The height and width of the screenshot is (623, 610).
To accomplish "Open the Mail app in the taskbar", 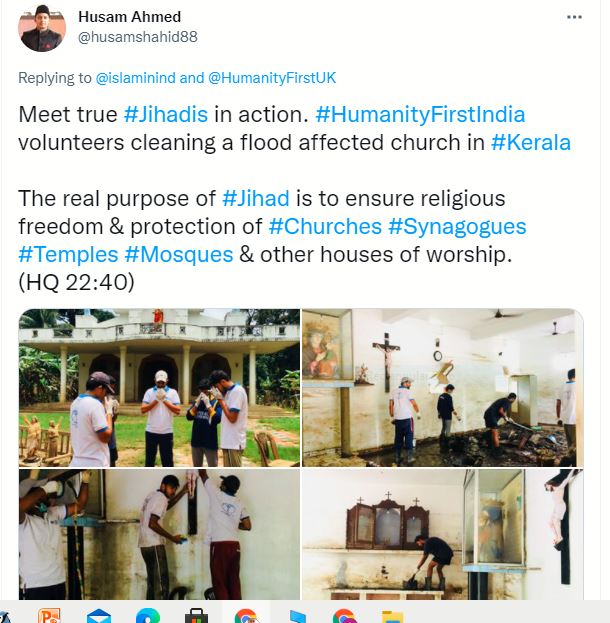I will pyautogui.click(x=99, y=615).
